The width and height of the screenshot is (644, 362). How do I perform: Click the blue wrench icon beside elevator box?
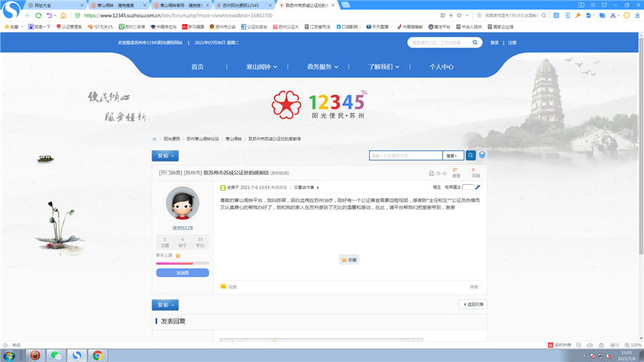pyautogui.click(x=478, y=187)
